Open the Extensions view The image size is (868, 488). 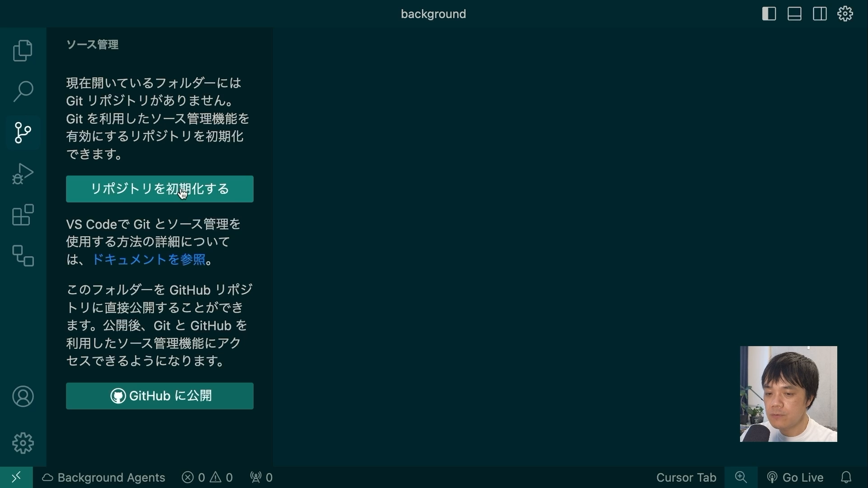[x=23, y=215]
